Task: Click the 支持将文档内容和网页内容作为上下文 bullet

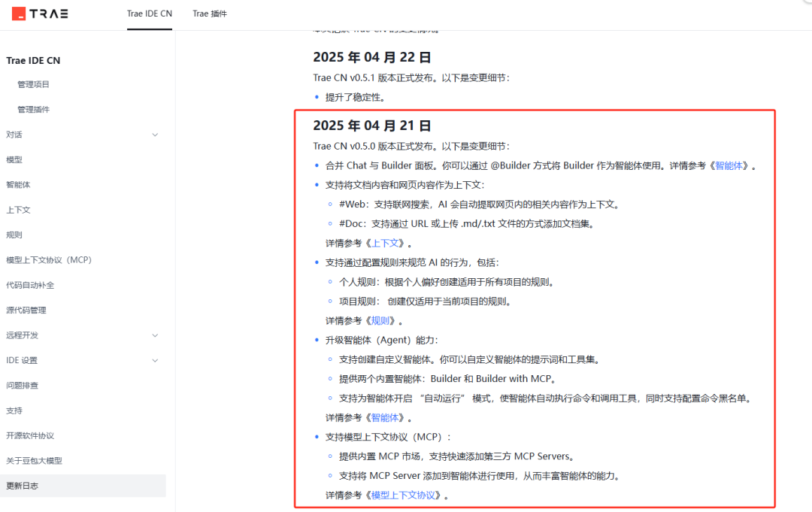Action: [x=405, y=186]
